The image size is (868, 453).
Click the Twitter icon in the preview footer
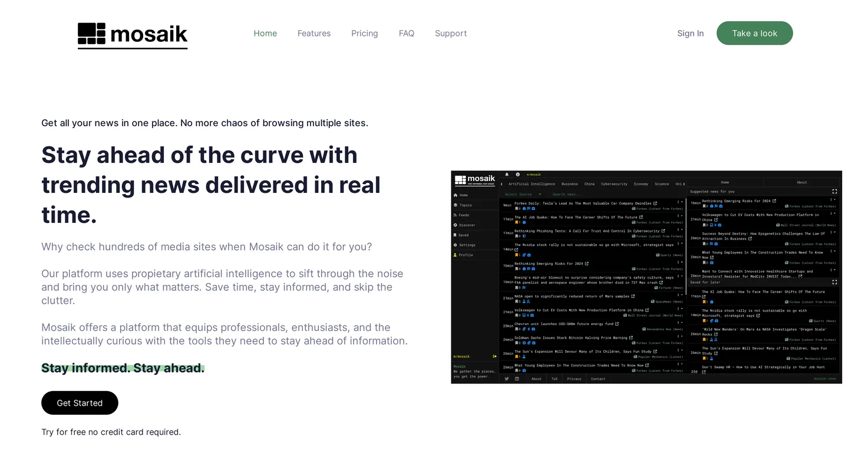coord(507,379)
